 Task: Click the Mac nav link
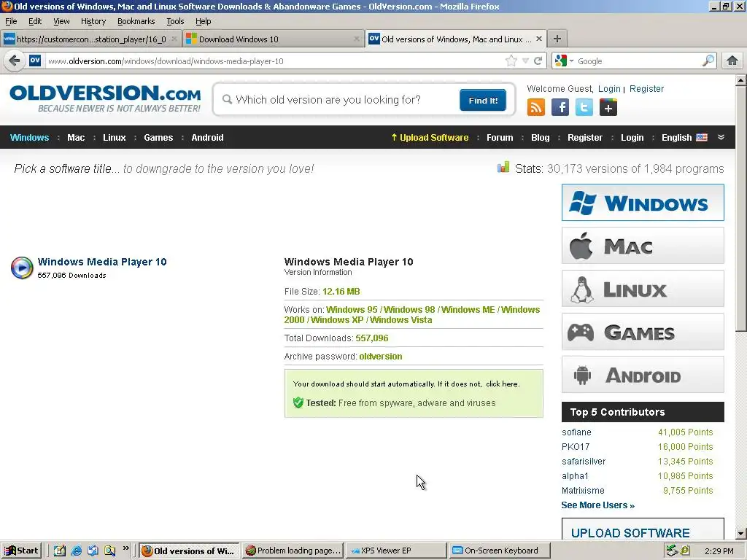[76, 138]
